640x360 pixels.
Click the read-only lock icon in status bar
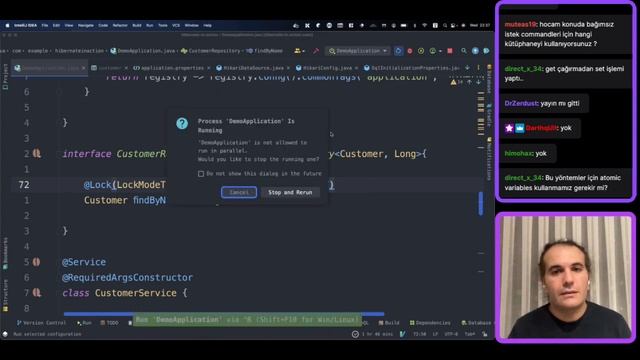[485, 334]
